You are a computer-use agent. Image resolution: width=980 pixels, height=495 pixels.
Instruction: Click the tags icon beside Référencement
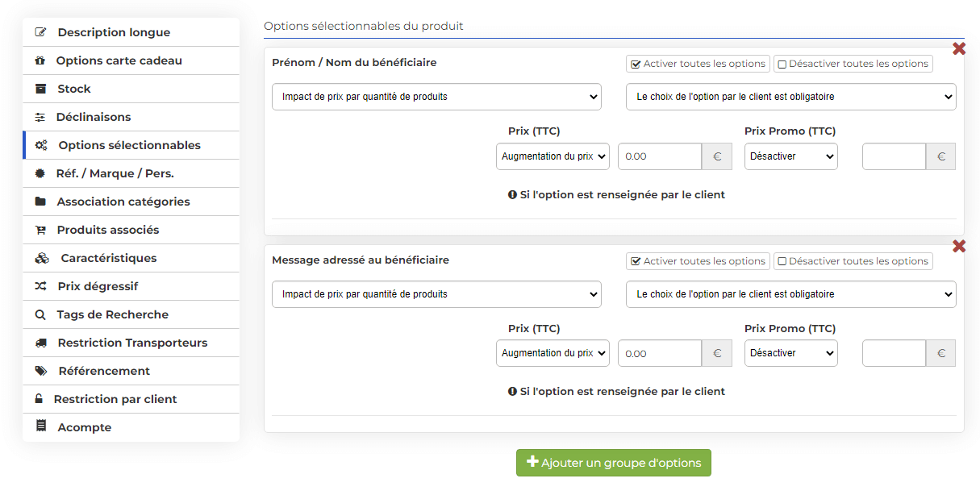(41, 371)
